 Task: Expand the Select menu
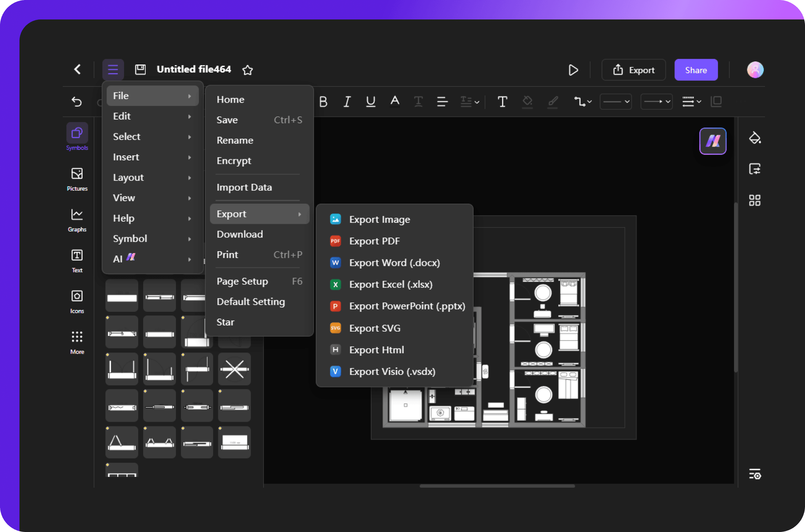point(153,137)
